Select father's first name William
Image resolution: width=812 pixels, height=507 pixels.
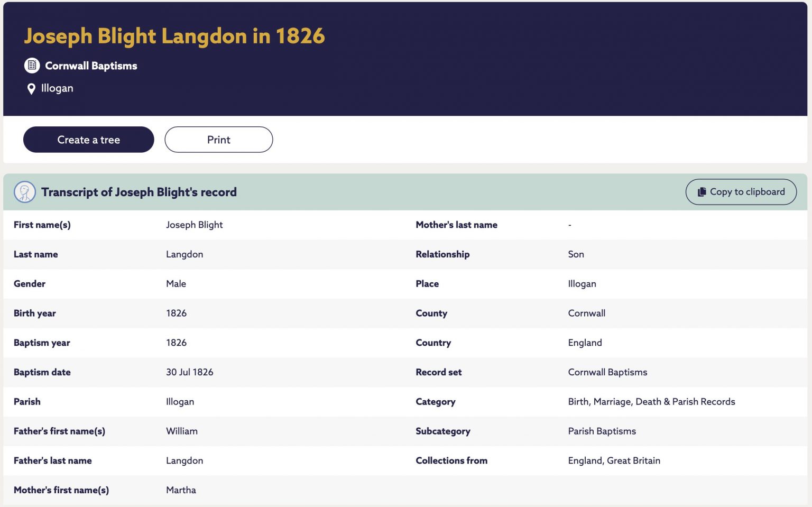pos(182,431)
